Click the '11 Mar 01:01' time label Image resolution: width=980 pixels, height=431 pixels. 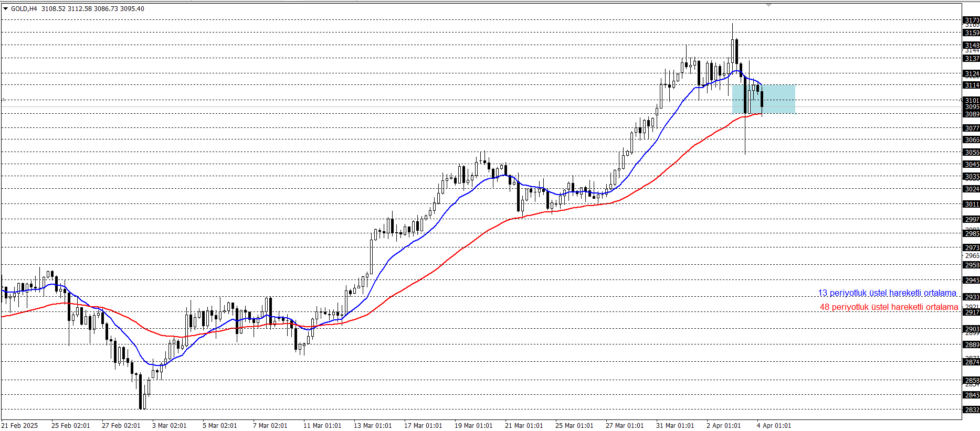[x=322, y=426]
